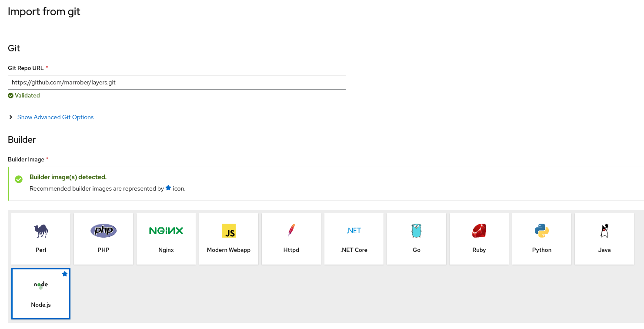Select the Java builder image icon

pos(604,231)
